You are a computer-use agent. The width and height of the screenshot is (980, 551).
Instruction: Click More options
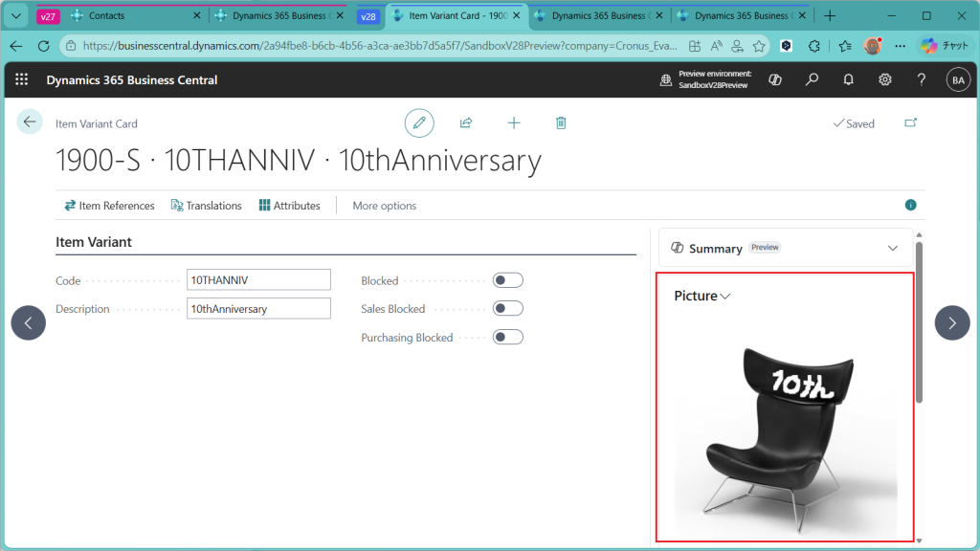384,206
